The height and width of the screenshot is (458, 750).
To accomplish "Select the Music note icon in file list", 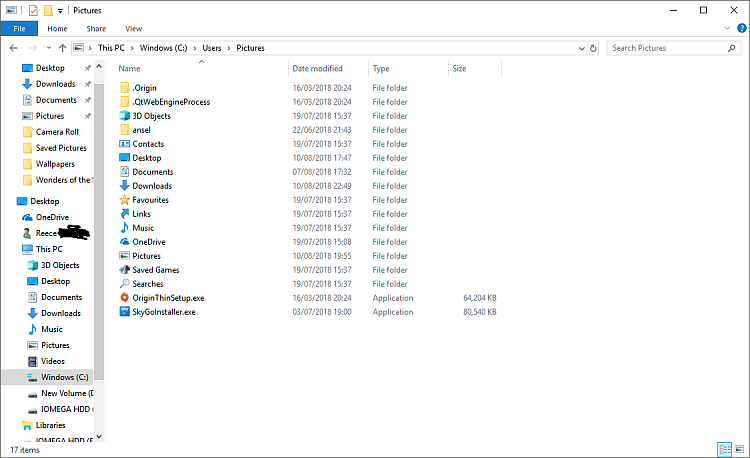I will tap(124, 228).
